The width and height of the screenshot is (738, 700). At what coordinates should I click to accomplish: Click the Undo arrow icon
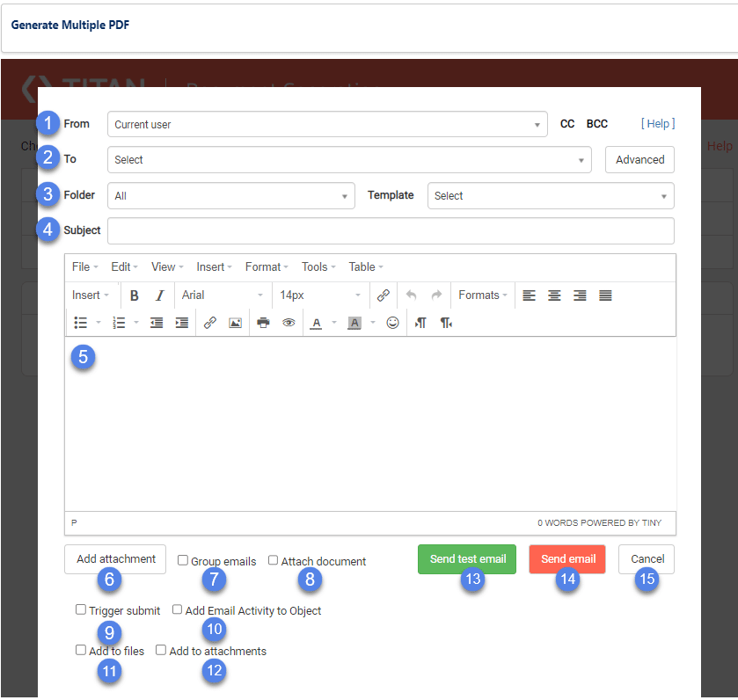[413, 295]
